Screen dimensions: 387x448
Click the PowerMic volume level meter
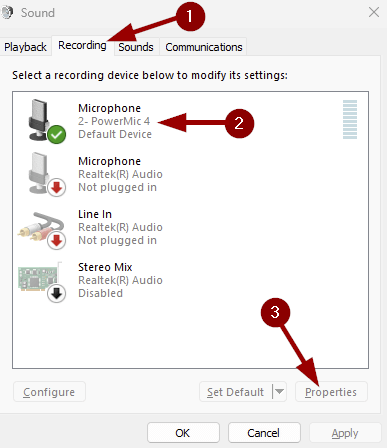tap(350, 119)
